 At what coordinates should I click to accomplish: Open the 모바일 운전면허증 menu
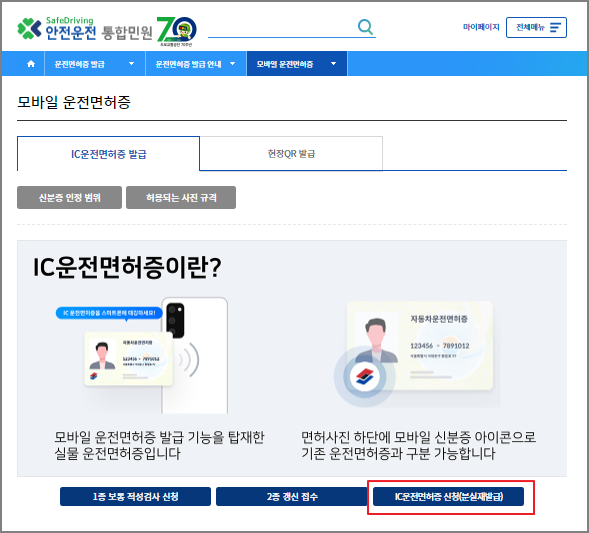297,64
